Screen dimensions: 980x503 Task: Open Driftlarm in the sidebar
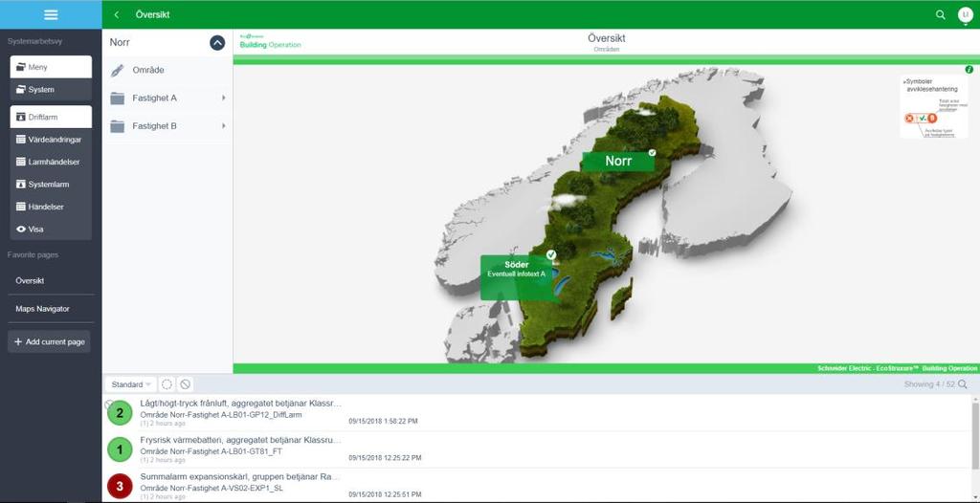[51, 117]
